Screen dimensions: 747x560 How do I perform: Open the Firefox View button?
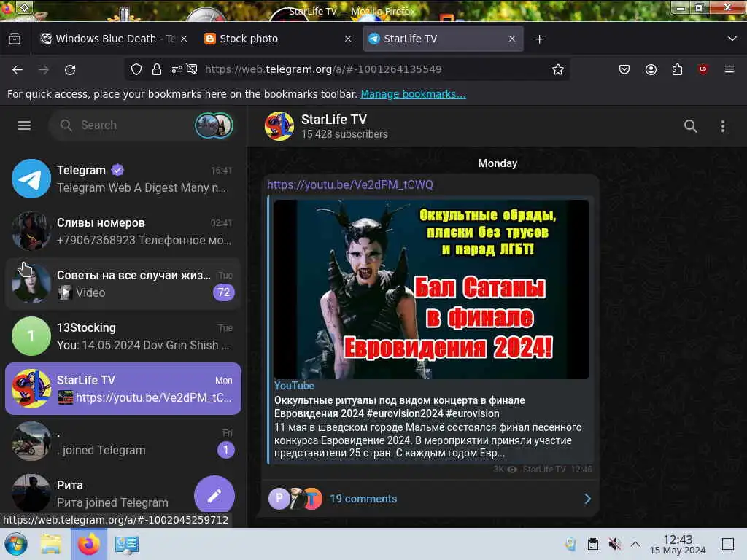(15, 39)
